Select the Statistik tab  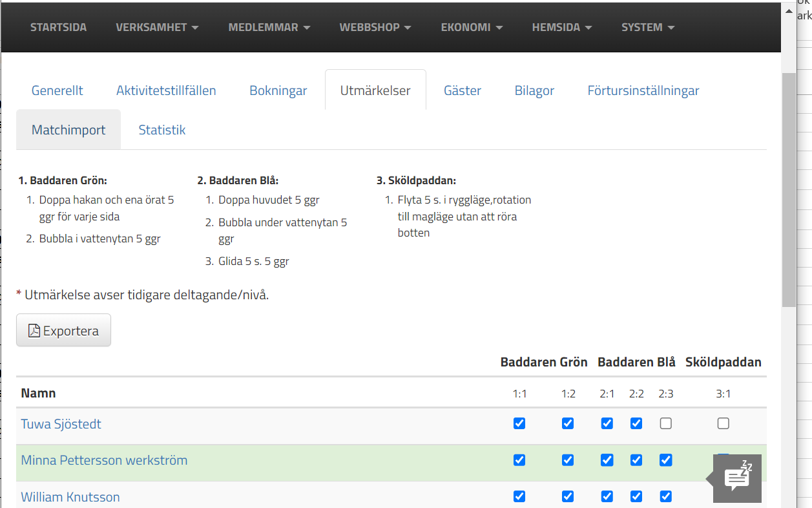[162, 130]
